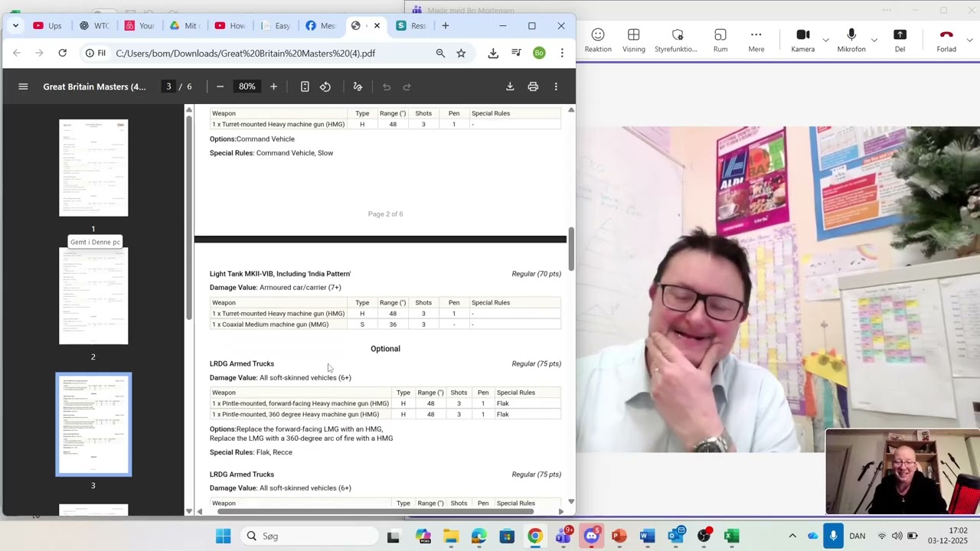Open the PDF viewer more actions menu
Viewport: 980px width, 551px height.
[556, 86]
